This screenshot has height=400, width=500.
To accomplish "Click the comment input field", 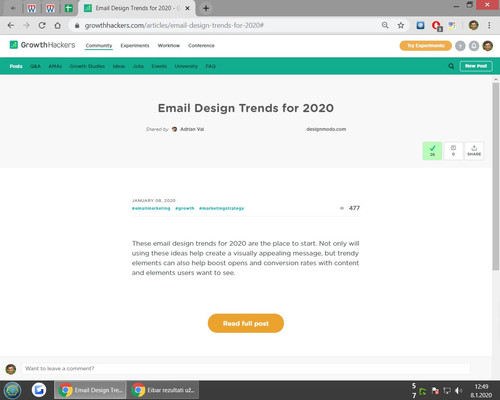I will click(x=246, y=368).
